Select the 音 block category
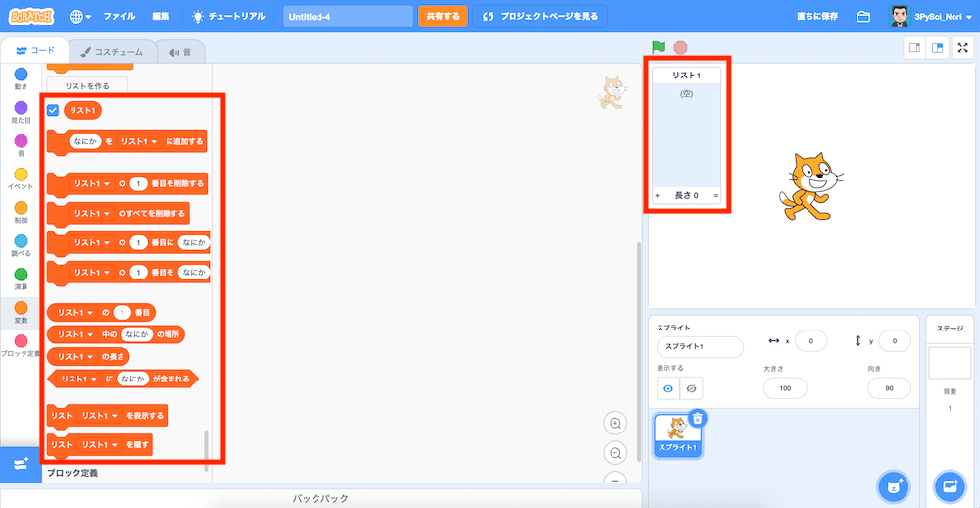980x508 pixels. [x=22, y=145]
